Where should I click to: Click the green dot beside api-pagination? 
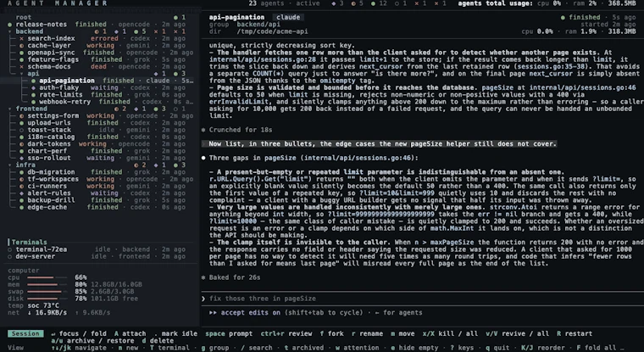click(x=33, y=81)
